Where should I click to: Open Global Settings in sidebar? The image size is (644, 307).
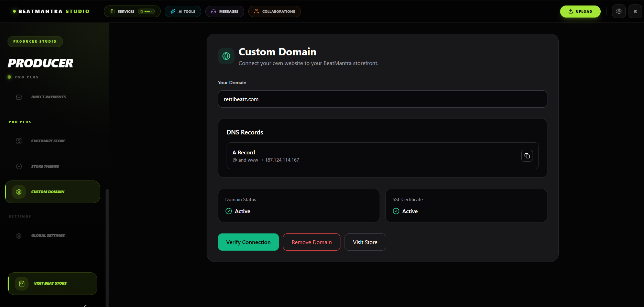pyautogui.click(x=52, y=235)
